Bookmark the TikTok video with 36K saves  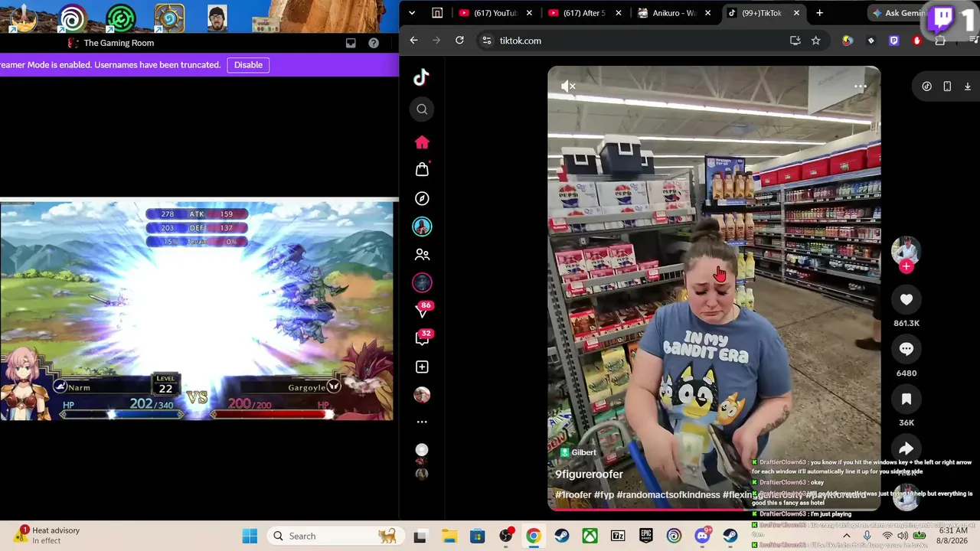pyautogui.click(x=906, y=399)
